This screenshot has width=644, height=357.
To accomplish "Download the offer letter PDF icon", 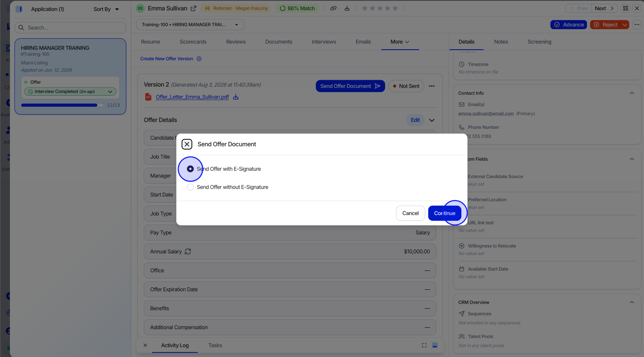I will click(236, 97).
